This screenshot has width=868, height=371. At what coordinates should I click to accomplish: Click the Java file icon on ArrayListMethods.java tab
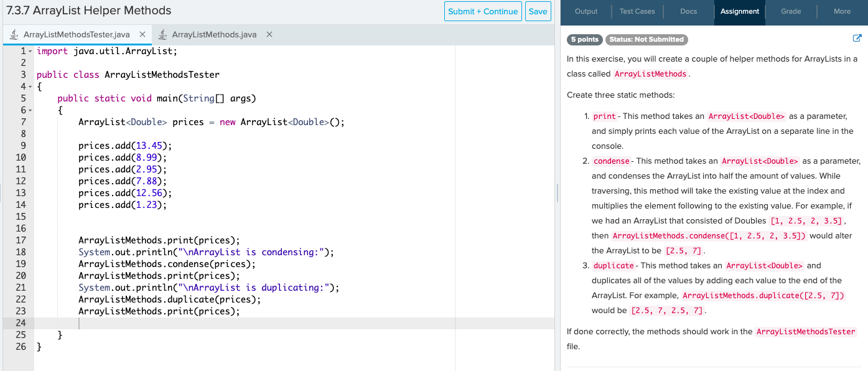[163, 34]
